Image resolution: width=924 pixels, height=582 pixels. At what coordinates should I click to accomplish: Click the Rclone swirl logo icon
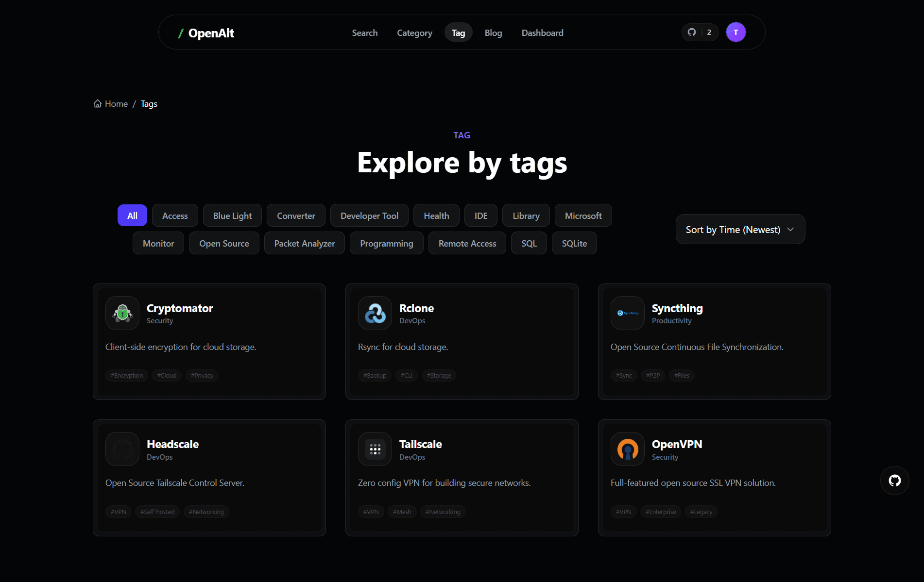click(375, 313)
